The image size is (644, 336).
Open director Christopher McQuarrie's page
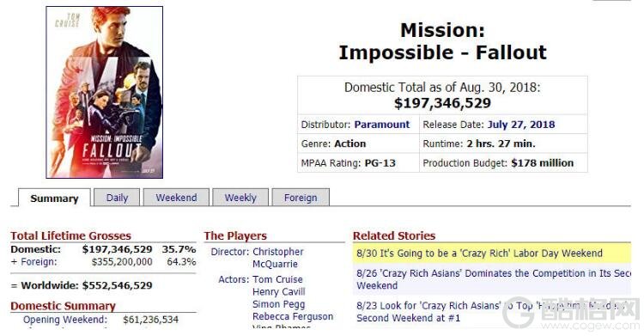click(278, 258)
